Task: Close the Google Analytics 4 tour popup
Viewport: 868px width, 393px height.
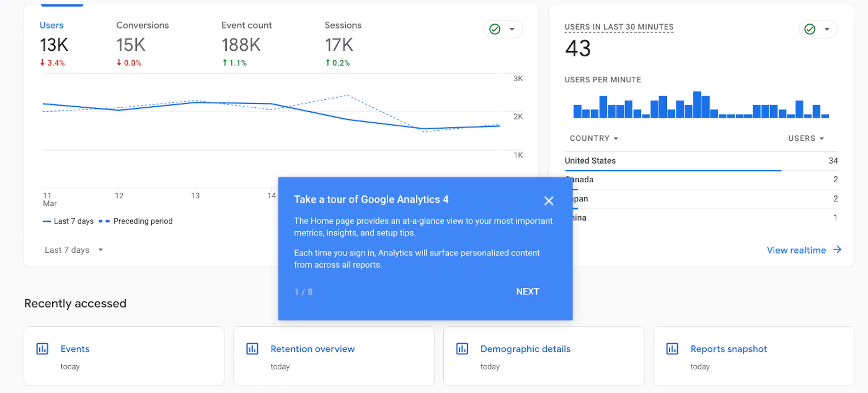Action: pos(549,201)
